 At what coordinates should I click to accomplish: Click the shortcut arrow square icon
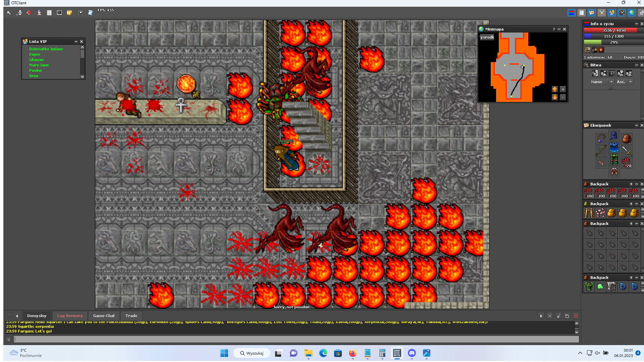coord(80,13)
